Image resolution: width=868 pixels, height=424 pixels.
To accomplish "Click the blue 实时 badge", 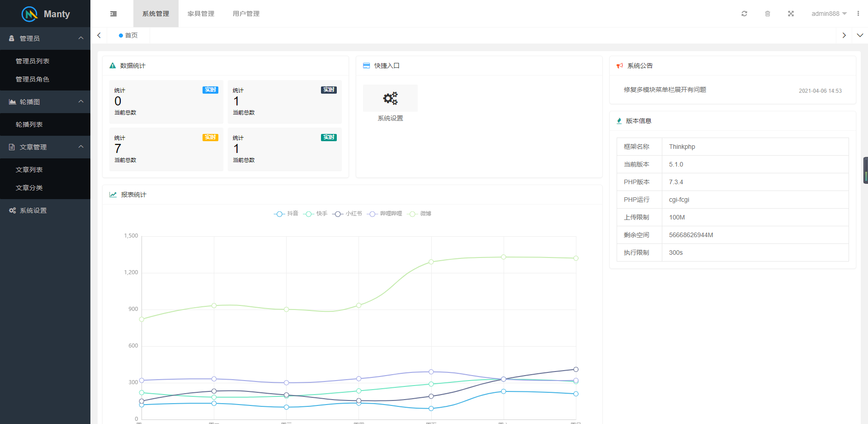I will coord(210,90).
